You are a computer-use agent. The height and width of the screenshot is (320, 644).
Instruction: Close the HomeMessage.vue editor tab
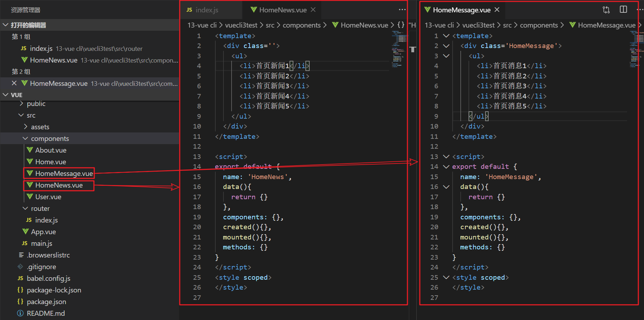point(497,10)
